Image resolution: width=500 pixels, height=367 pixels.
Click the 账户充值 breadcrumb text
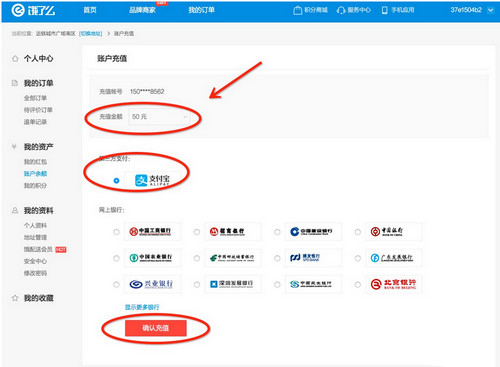pos(124,34)
